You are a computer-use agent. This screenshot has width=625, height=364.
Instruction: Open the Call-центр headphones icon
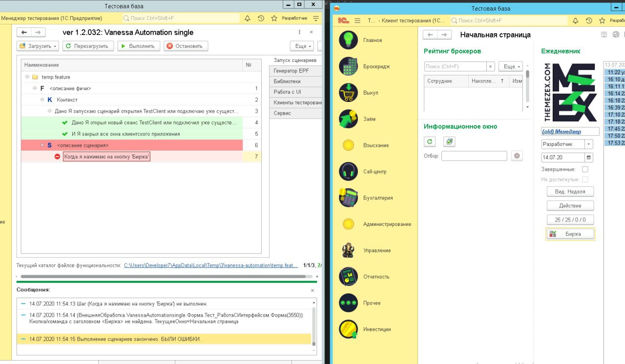click(348, 172)
